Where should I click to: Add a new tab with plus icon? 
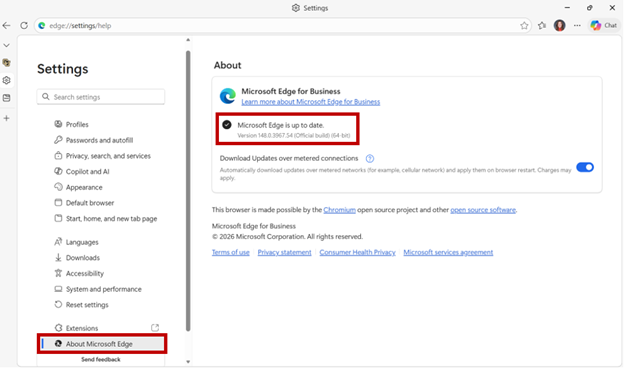pos(6,118)
